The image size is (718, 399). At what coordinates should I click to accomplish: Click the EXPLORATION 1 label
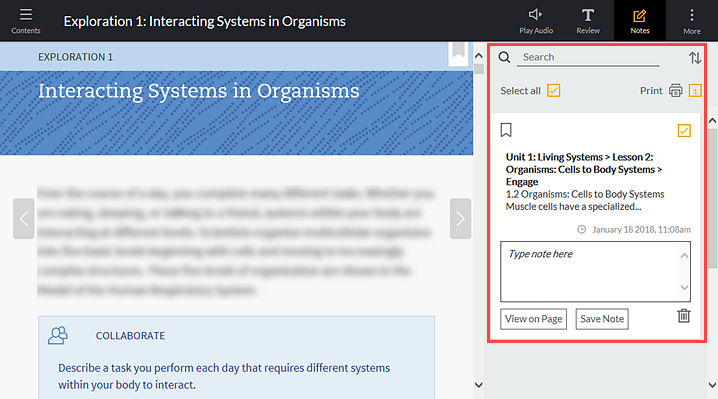pyautogui.click(x=75, y=57)
